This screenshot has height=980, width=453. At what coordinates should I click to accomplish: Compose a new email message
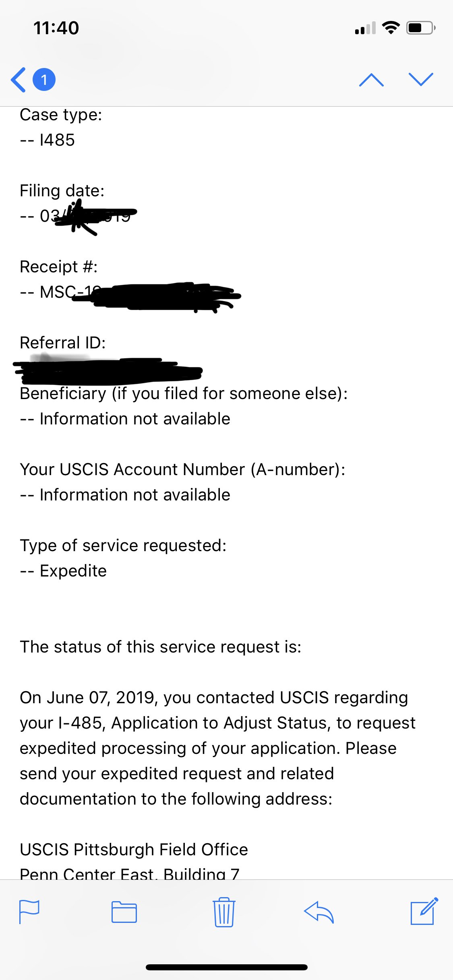(424, 911)
